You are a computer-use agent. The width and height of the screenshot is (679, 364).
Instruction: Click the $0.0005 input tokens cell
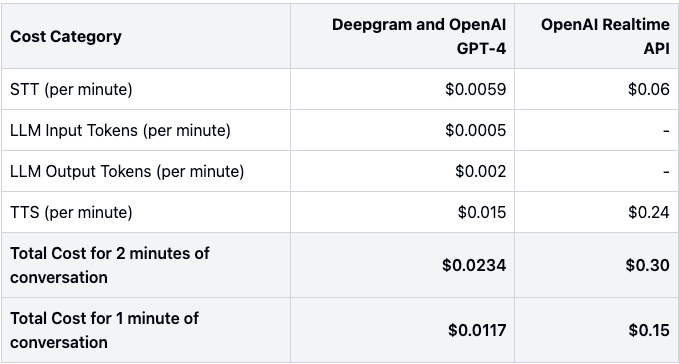click(x=475, y=130)
